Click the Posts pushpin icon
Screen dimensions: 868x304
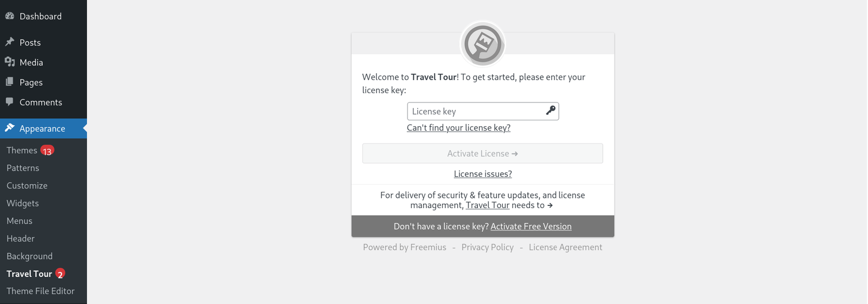click(x=10, y=42)
